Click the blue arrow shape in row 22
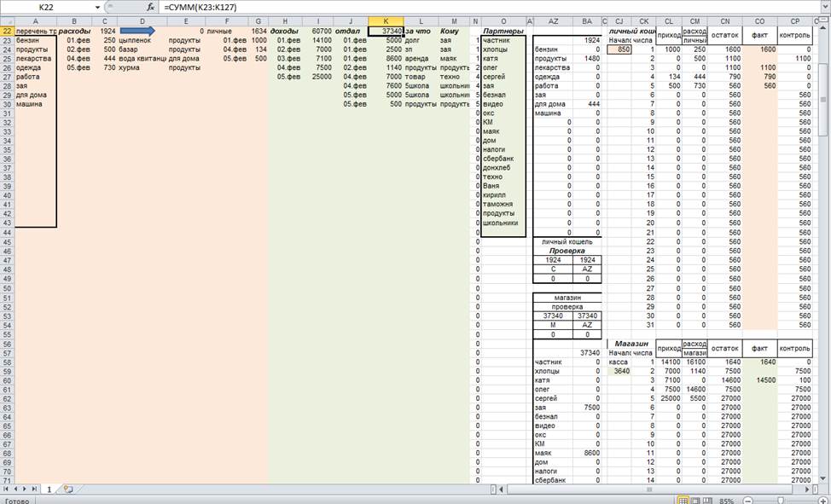831x504 pixels. coord(137,31)
